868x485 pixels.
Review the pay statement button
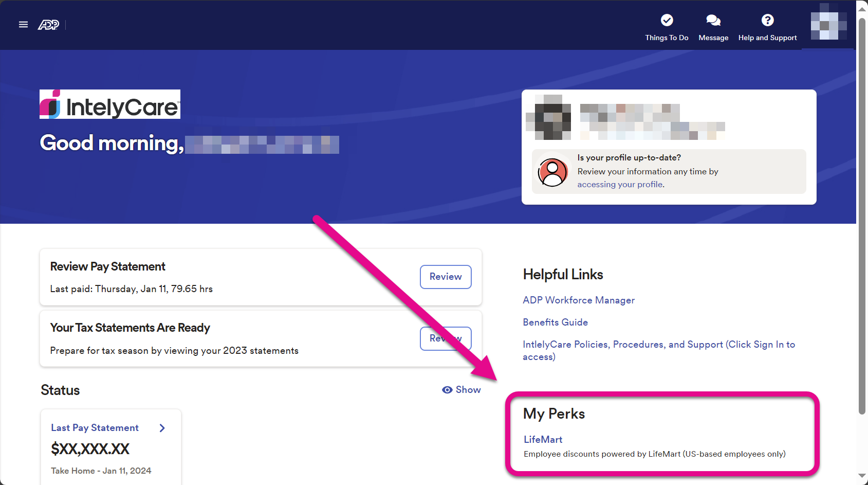[446, 277]
